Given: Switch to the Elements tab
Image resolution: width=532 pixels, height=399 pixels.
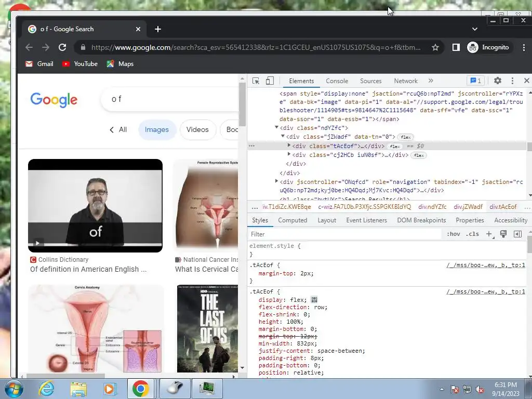Looking at the screenshot, I should [x=301, y=81].
